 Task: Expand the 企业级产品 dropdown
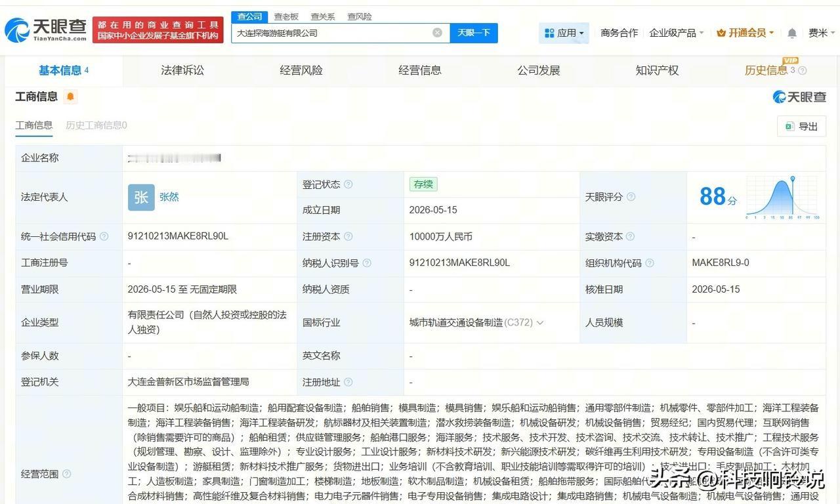677,33
